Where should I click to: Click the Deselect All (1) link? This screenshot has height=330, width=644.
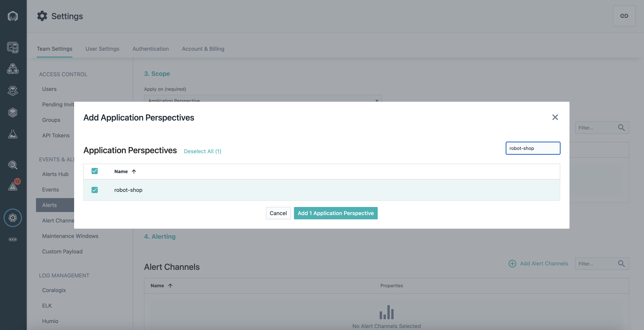[x=202, y=151]
